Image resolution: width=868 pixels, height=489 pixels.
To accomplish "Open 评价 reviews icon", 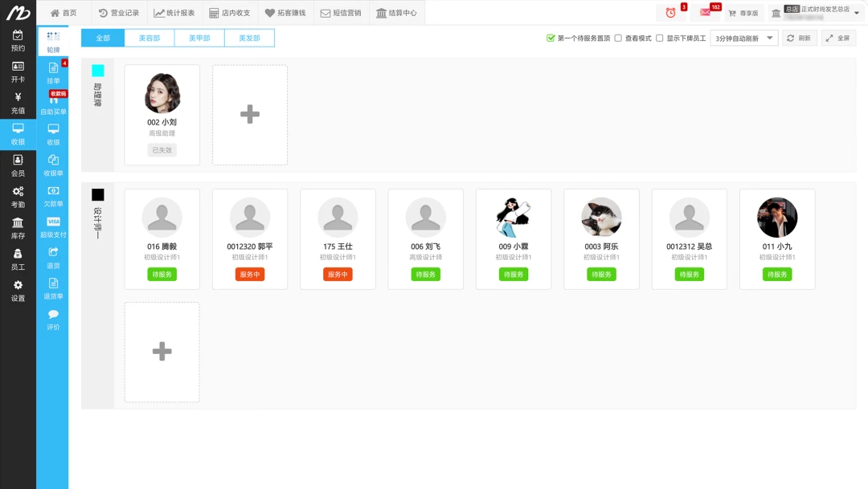I will point(53,320).
